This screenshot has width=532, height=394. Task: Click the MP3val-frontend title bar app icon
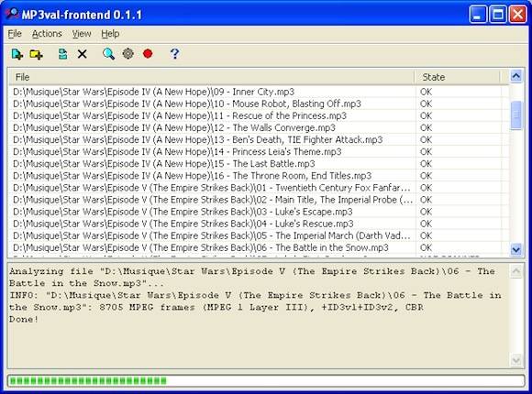point(12,15)
